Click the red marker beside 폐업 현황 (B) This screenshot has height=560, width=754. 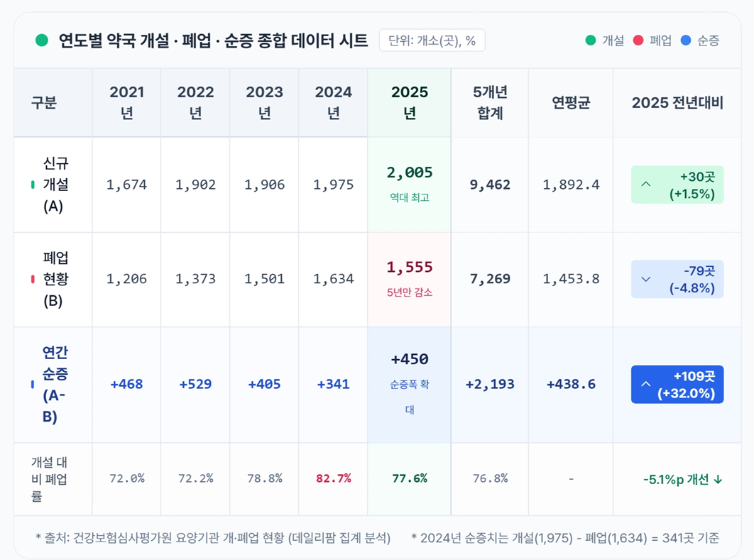coord(33,279)
